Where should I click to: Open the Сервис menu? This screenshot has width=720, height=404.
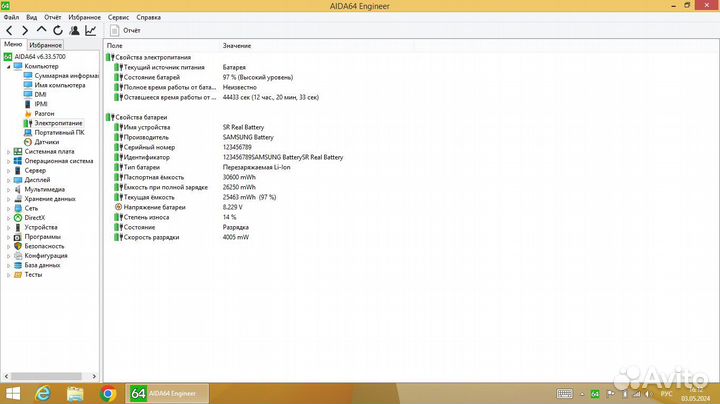point(118,17)
